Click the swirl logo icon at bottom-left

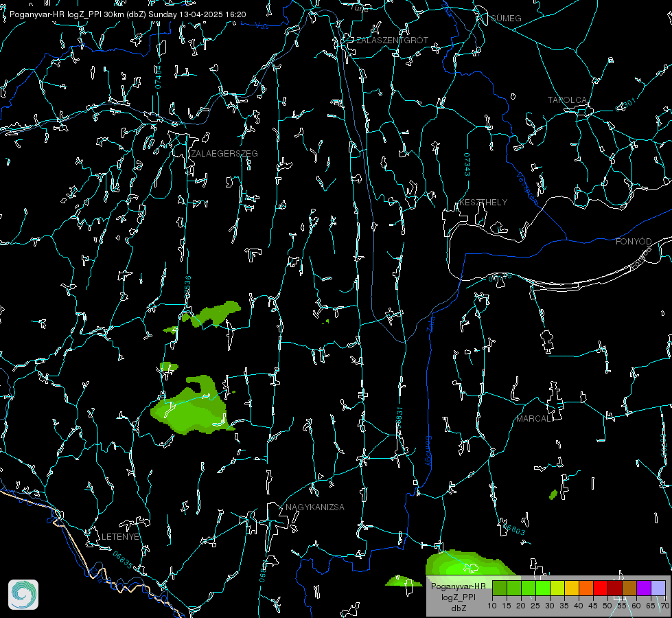point(23,595)
